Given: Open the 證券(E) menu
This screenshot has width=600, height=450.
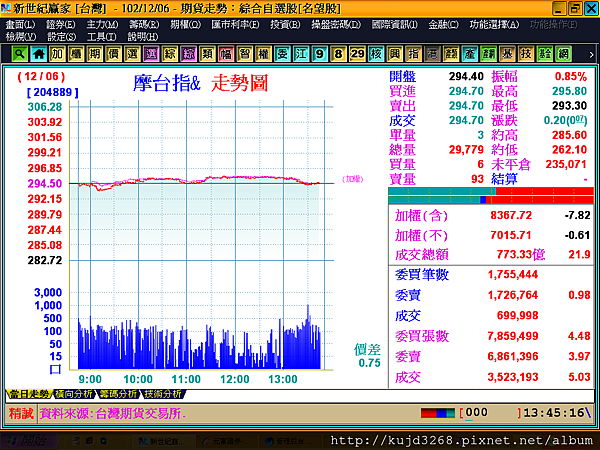Looking at the screenshot, I should [61, 25].
